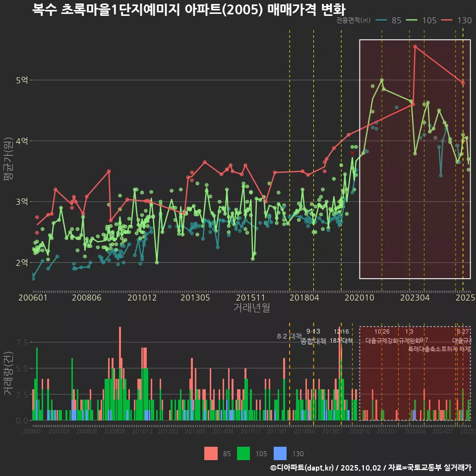
Task: Click the 2억 y-axis label
Action: tap(22, 263)
